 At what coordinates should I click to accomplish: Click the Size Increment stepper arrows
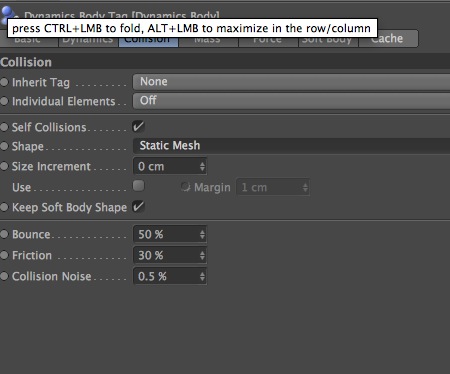(x=202, y=166)
